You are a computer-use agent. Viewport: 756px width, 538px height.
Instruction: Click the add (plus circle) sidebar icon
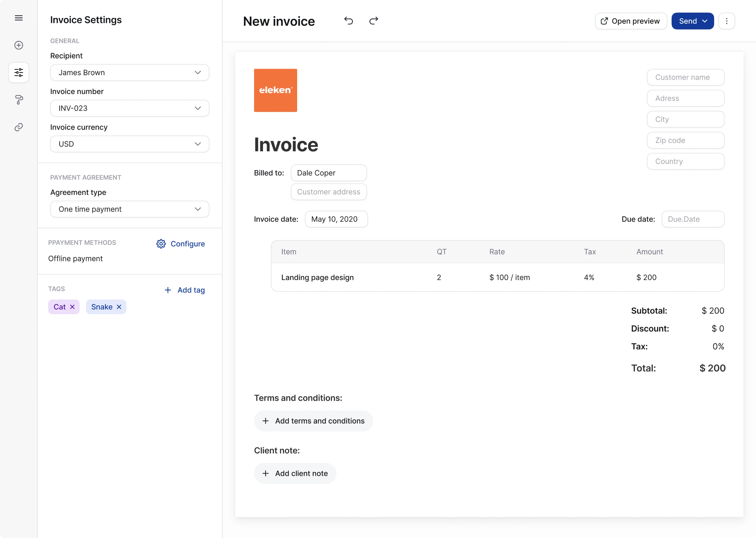click(x=19, y=45)
